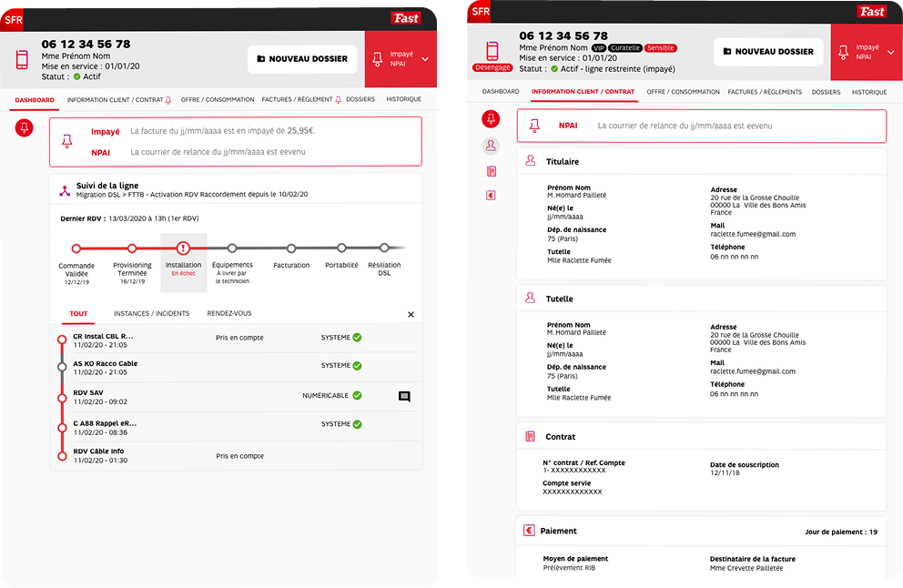Click phone icon above Désengagé badge

click(492, 50)
